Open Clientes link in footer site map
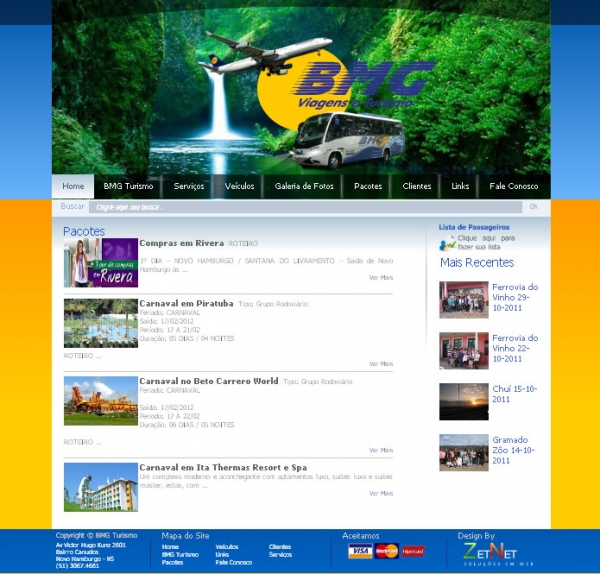The image size is (600, 574). point(280,547)
